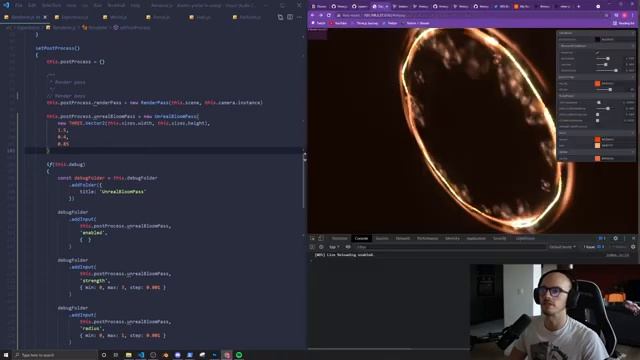Viewport: 640px width, 360px height.
Task: Close the active Renderer.js editor tab
Action: point(45,17)
